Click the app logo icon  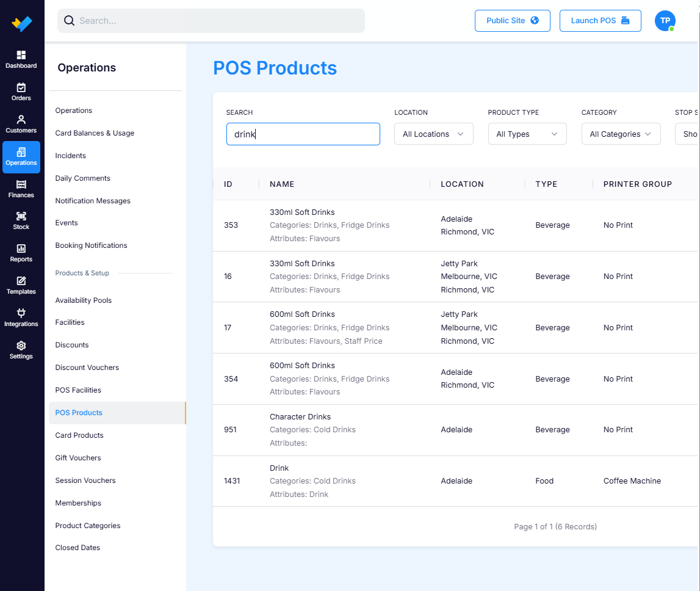[x=22, y=23]
